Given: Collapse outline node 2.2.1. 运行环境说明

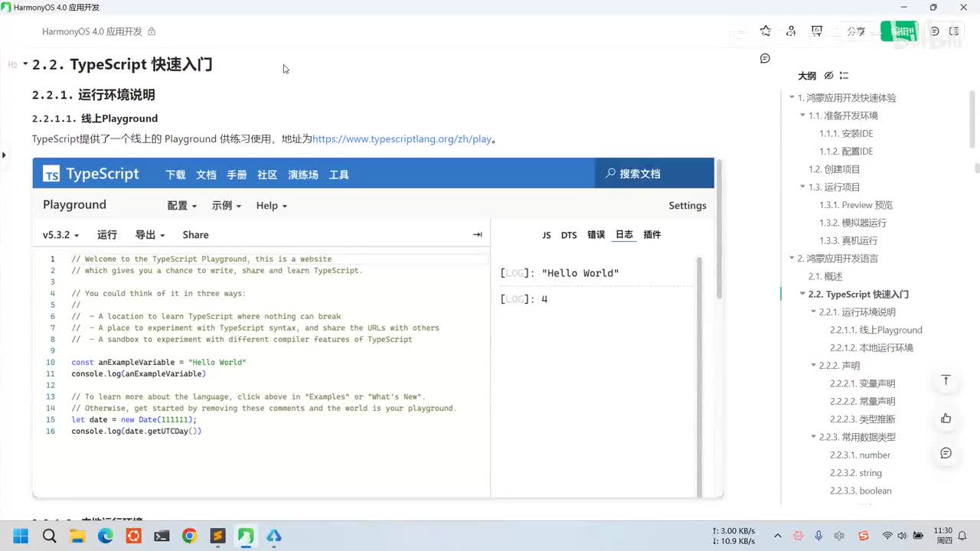Looking at the screenshot, I should point(813,312).
